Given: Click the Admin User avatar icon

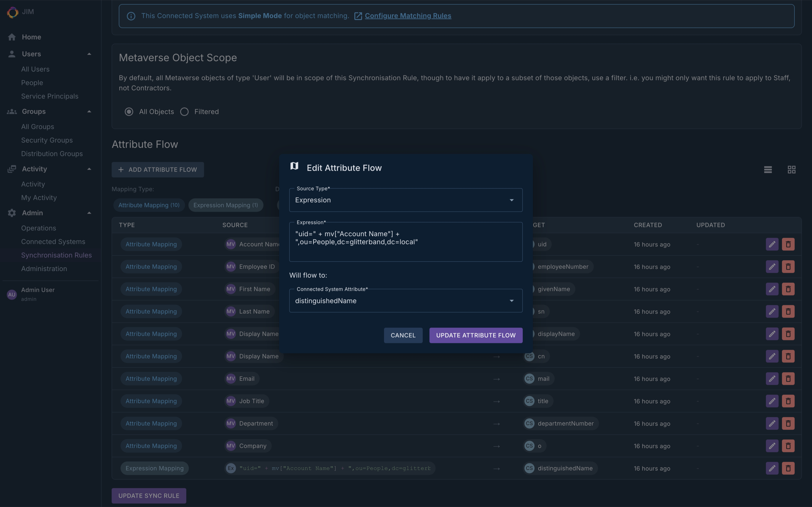Looking at the screenshot, I should pos(12,294).
